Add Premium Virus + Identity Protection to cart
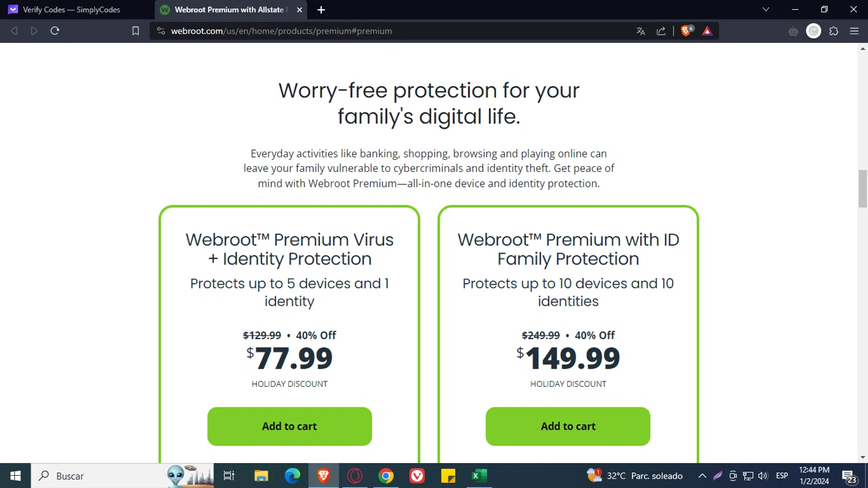This screenshot has width=868, height=488. [x=289, y=427]
